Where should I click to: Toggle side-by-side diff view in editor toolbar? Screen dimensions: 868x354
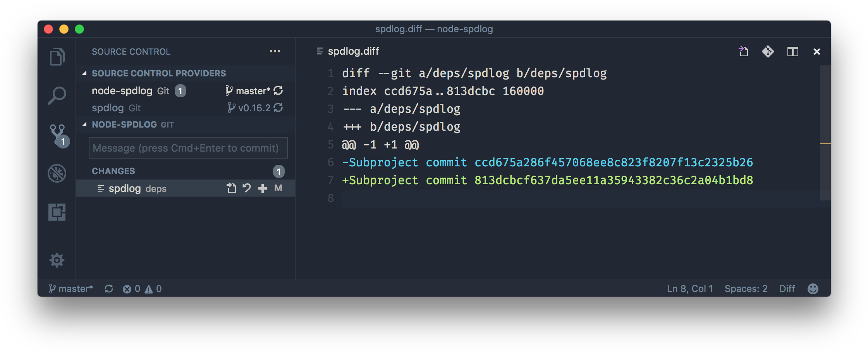pyautogui.click(x=768, y=51)
